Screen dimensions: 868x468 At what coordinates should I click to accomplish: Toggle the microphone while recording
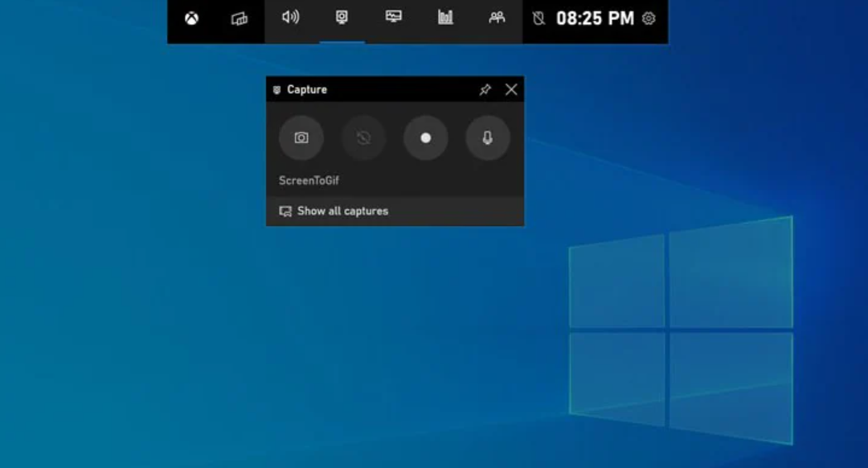(x=488, y=138)
